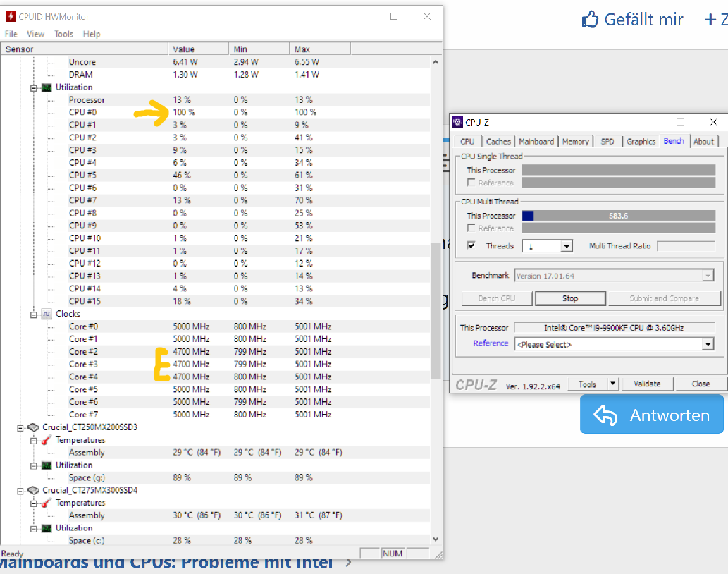Click the Reference link in CPU-Z
This screenshot has width=728, height=574.
pyautogui.click(x=491, y=343)
